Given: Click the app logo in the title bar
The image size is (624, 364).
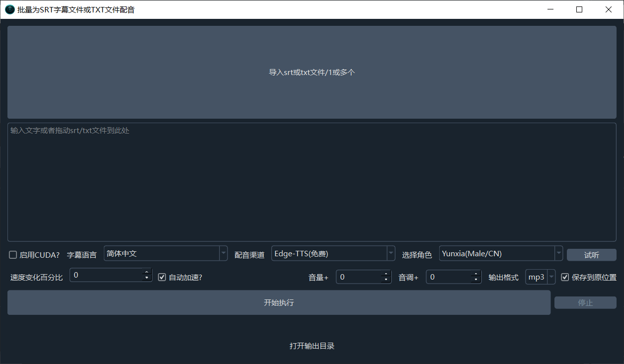Looking at the screenshot, I should coord(9,9).
